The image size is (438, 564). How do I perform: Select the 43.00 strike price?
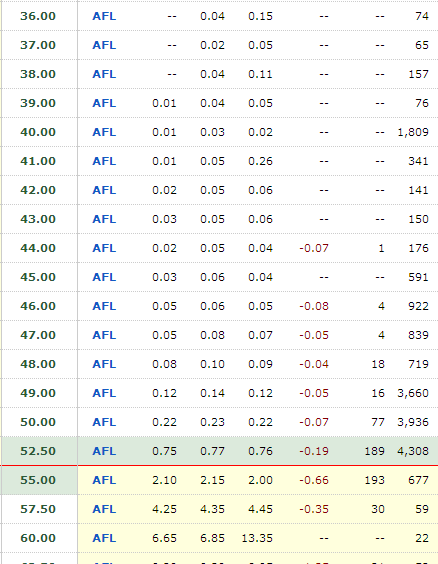coord(38,219)
